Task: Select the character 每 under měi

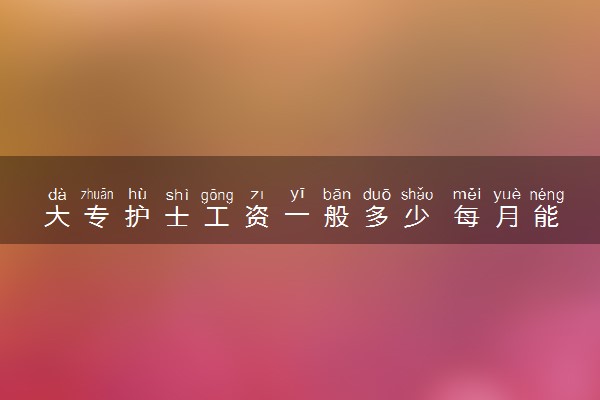Action: (x=466, y=217)
